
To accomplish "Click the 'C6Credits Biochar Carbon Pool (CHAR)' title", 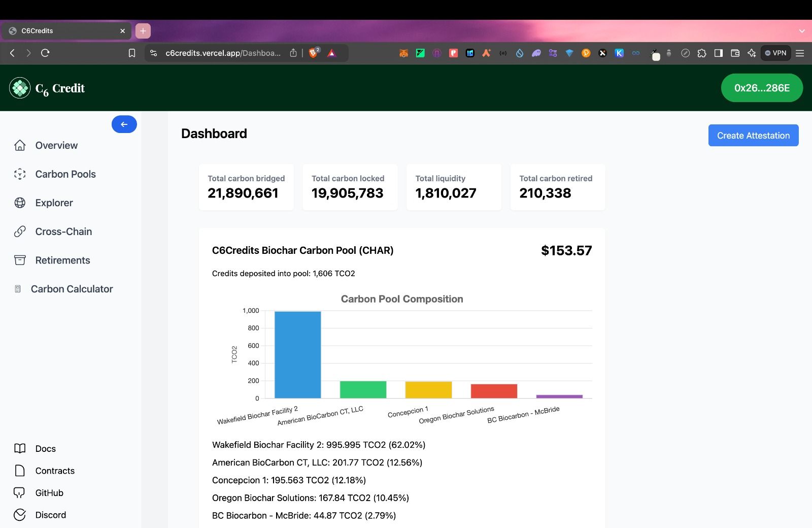I will tap(302, 250).
